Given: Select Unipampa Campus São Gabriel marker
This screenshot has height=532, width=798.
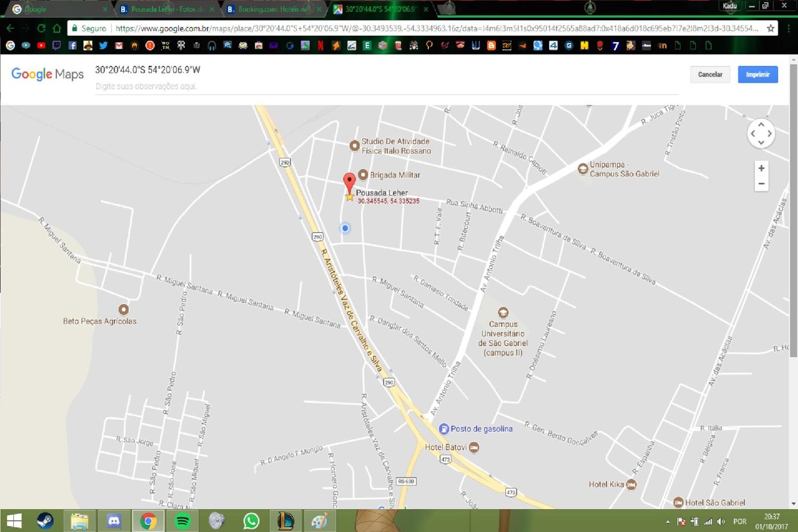Looking at the screenshot, I should [x=583, y=169].
